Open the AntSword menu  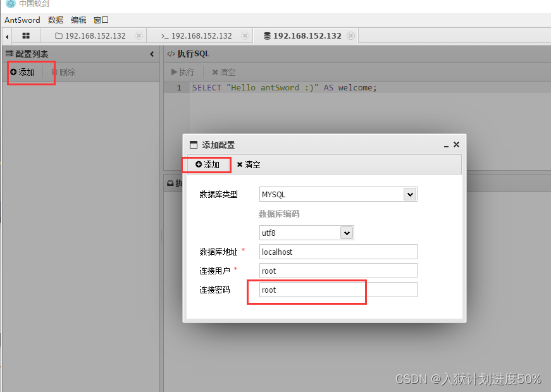[x=22, y=20]
